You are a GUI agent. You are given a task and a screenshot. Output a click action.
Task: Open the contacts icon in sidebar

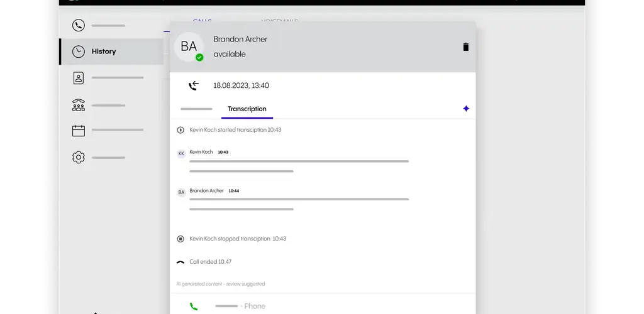[x=78, y=78]
